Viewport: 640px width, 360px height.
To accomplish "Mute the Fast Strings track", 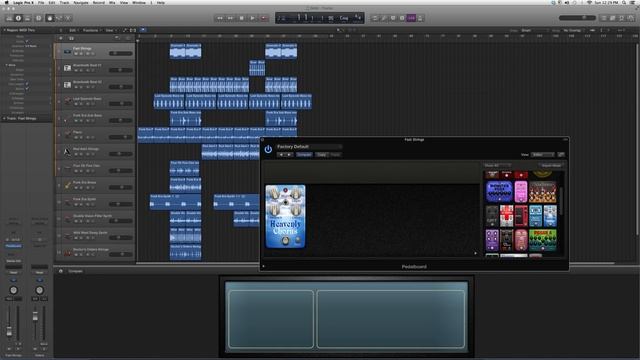I will [76, 54].
